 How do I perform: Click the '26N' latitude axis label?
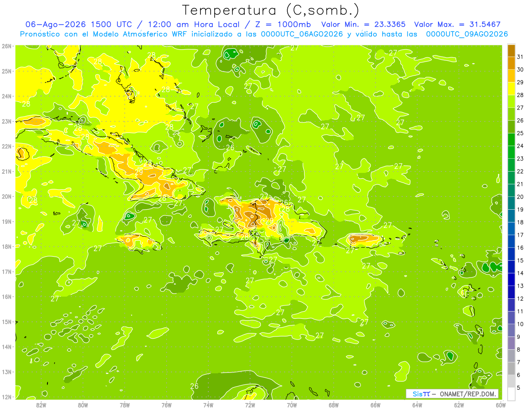tap(6, 46)
